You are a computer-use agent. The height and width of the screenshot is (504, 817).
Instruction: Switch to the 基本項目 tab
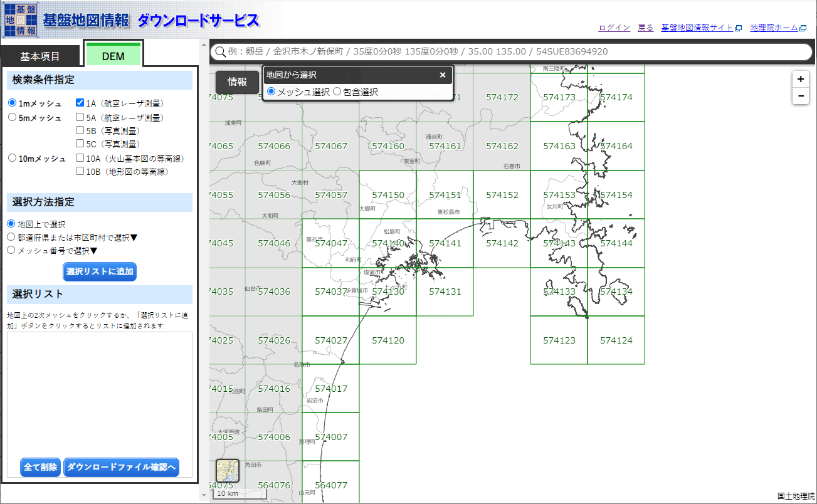pos(40,55)
